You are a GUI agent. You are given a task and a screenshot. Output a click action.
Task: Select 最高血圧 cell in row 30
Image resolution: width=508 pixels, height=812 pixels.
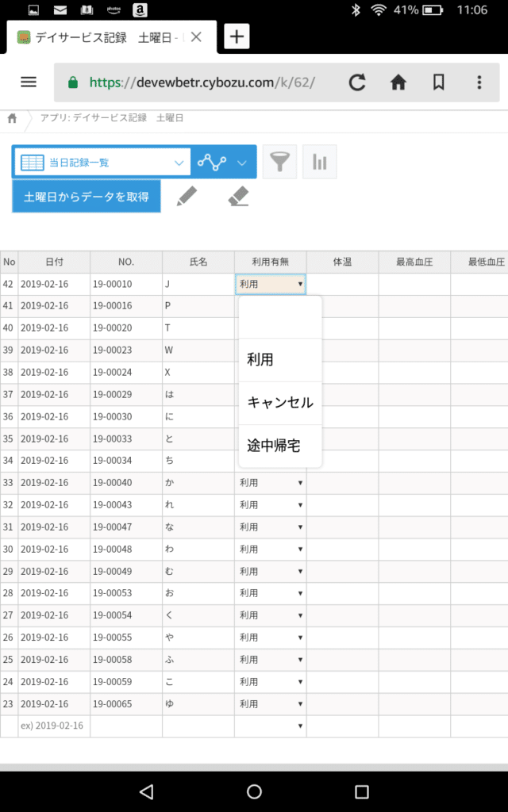(x=414, y=549)
